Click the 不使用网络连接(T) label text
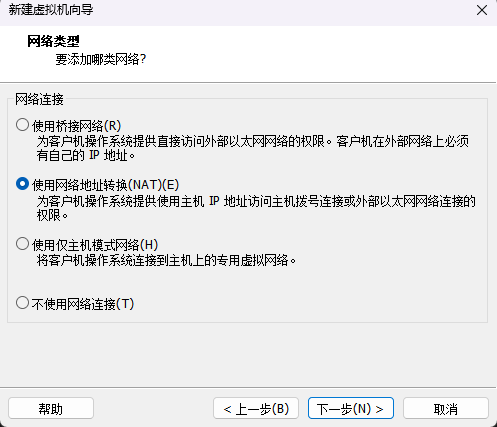The height and width of the screenshot is (427, 497). (x=83, y=304)
